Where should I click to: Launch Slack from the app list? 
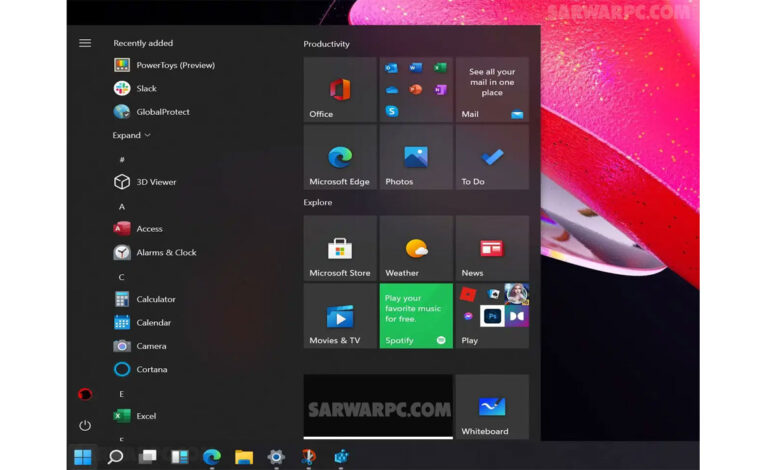[x=135, y=89]
